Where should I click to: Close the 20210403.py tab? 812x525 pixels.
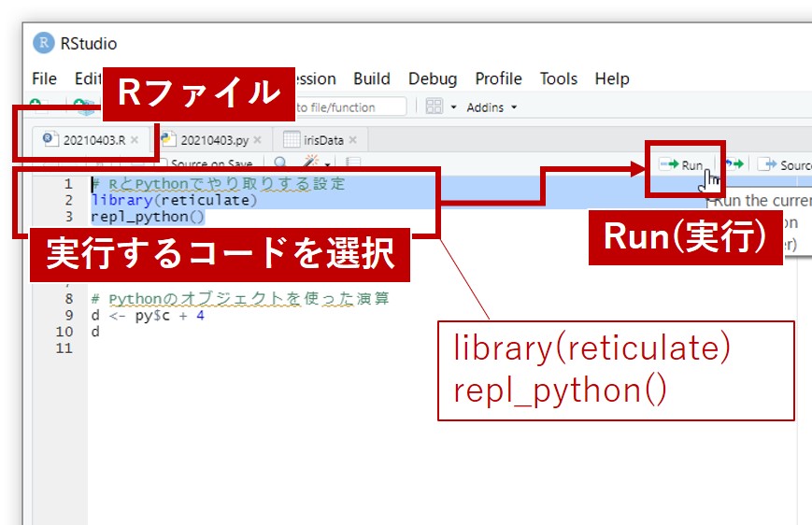(258, 140)
